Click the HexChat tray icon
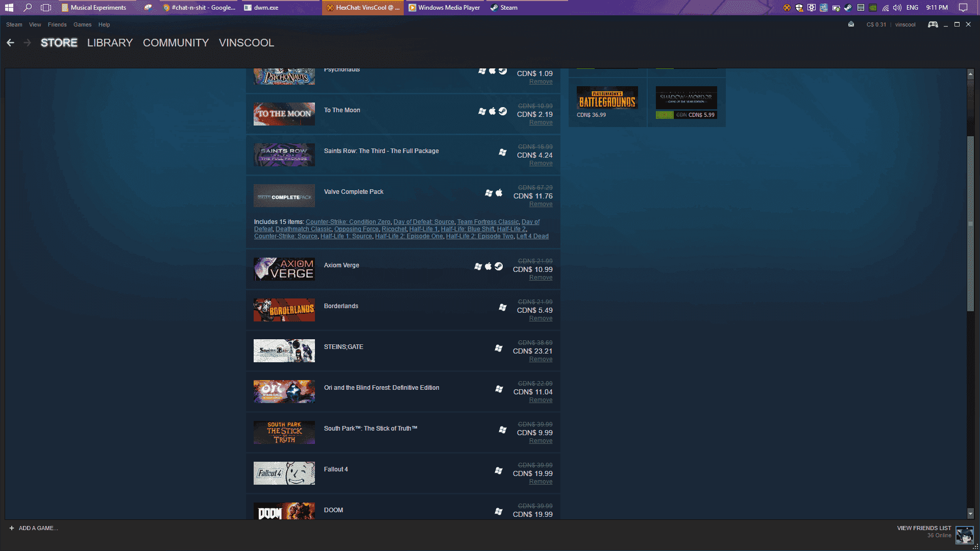Screen dimensions: 980x551 [x=787, y=8]
